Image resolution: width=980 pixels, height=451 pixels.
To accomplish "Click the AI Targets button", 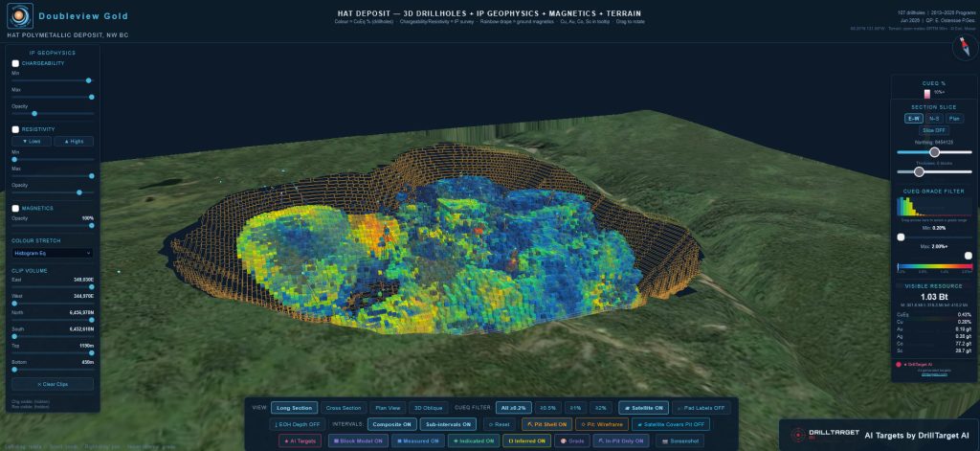I will [x=300, y=441].
